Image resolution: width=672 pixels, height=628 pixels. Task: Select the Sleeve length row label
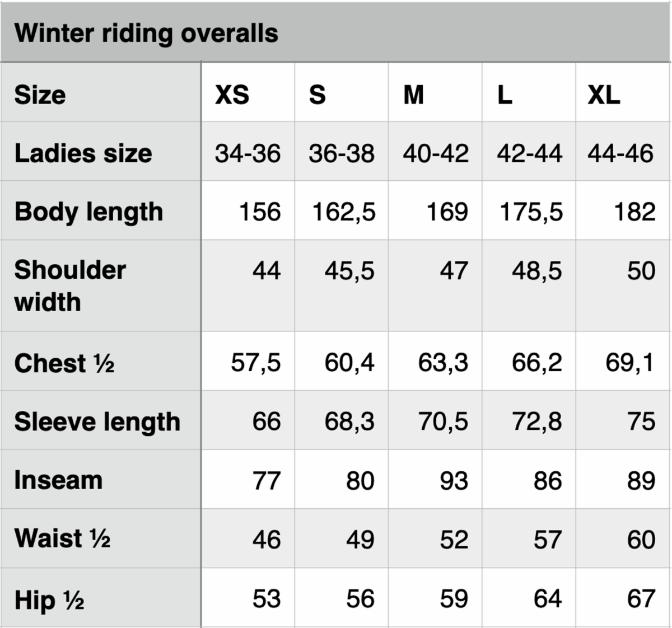[x=97, y=422]
